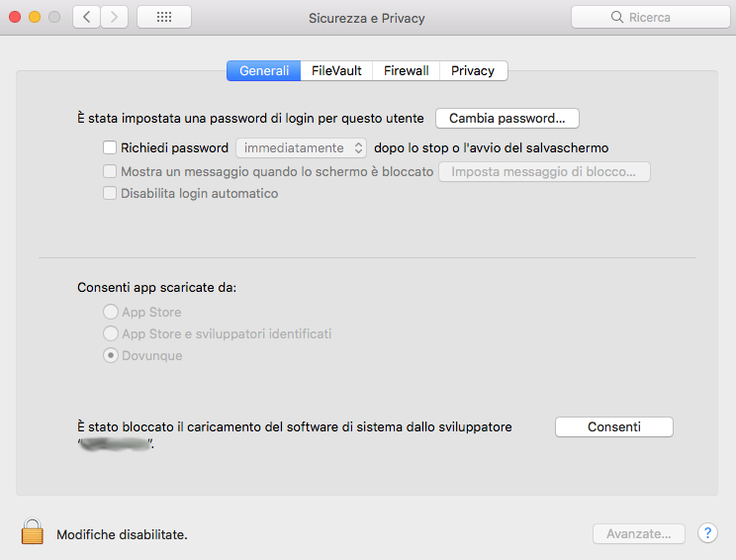Viewport: 736px width, 560px height.
Task: Open the Firewall tab
Action: point(406,71)
